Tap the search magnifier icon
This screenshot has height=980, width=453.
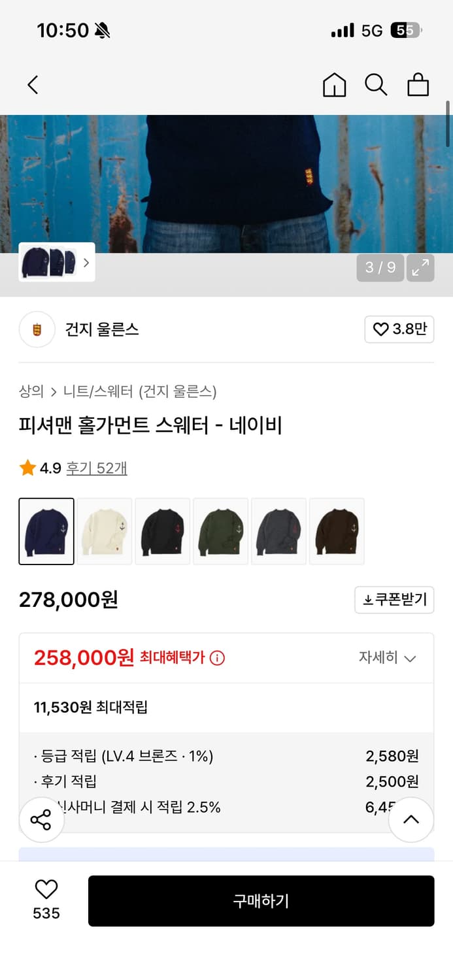[x=376, y=84]
